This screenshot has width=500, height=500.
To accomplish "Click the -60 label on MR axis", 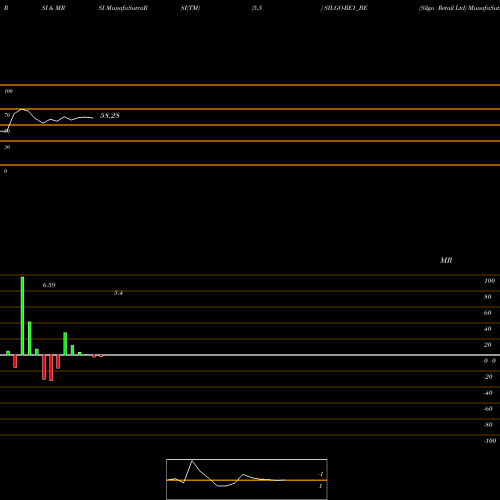I will (x=488, y=409).
